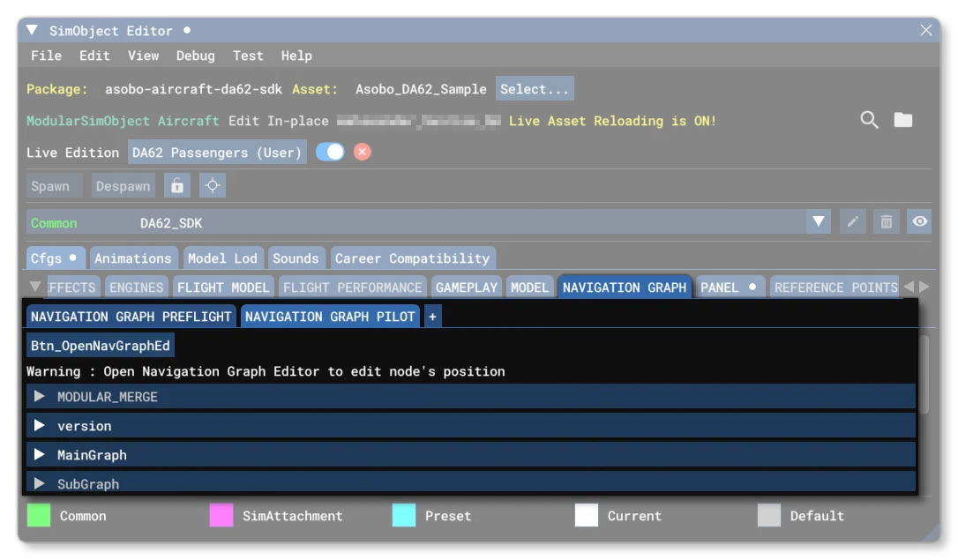Click the unlock padlock icon

[177, 186]
